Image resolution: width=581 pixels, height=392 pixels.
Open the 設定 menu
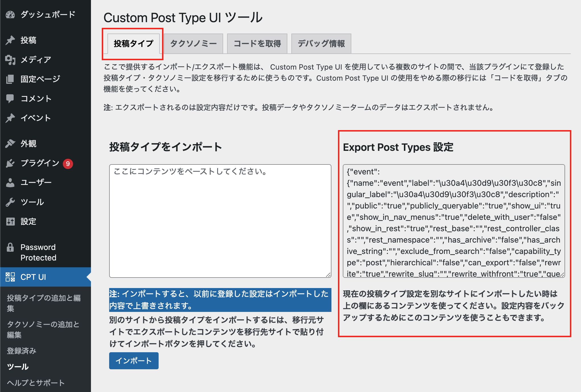click(45, 221)
